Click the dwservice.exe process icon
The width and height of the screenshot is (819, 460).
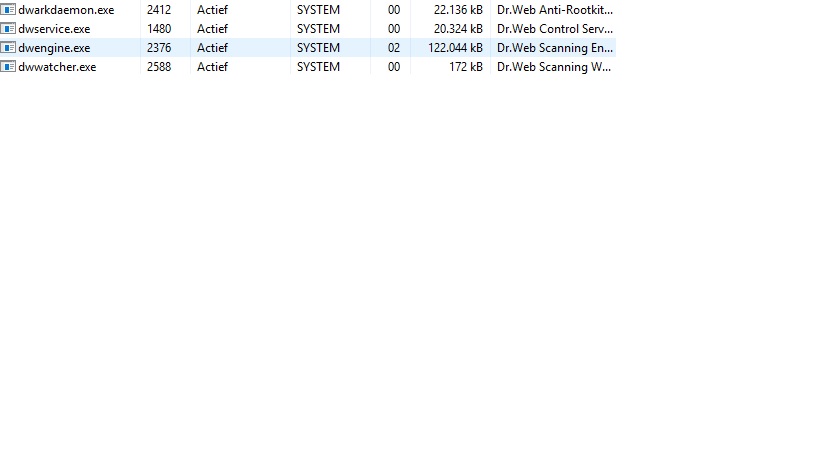coord(8,29)
